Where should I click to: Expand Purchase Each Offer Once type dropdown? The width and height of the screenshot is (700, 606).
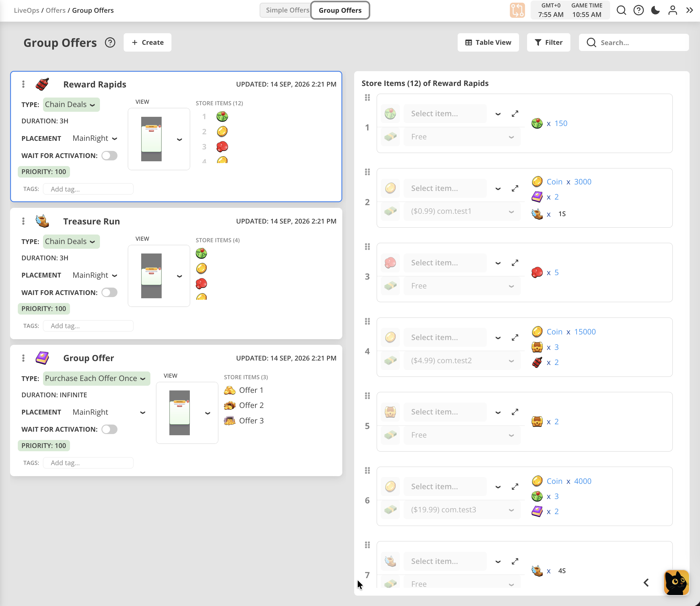click(96, 378)
